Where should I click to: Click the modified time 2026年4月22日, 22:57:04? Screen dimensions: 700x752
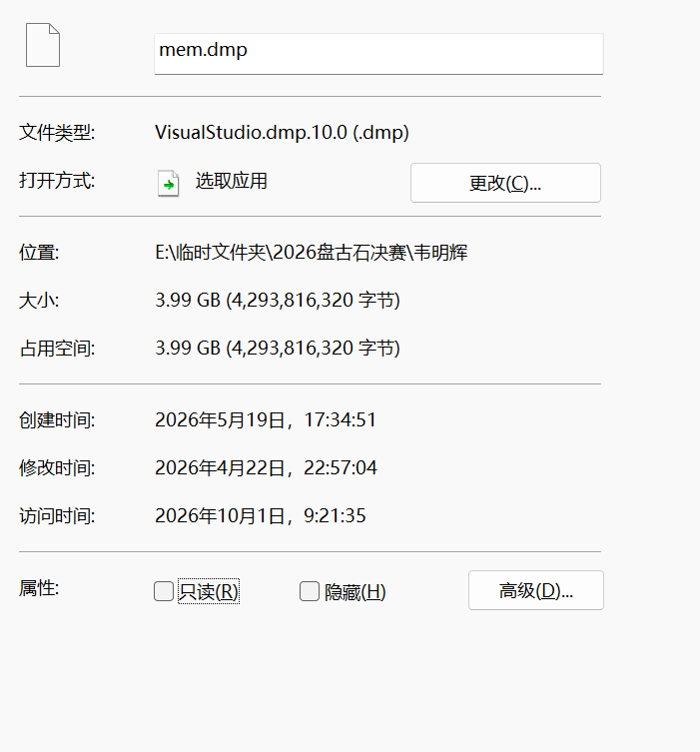[x=266, y=468]
